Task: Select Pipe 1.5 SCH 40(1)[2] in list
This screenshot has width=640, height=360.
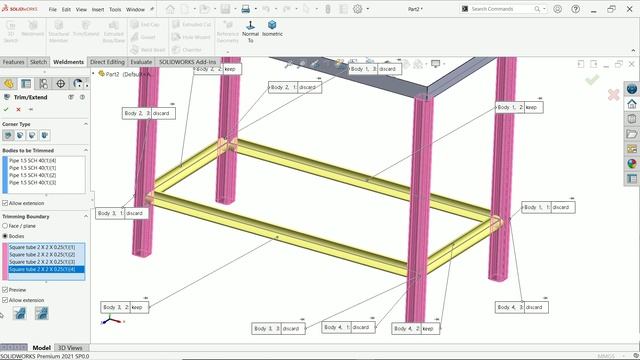Action: (33, 175)
